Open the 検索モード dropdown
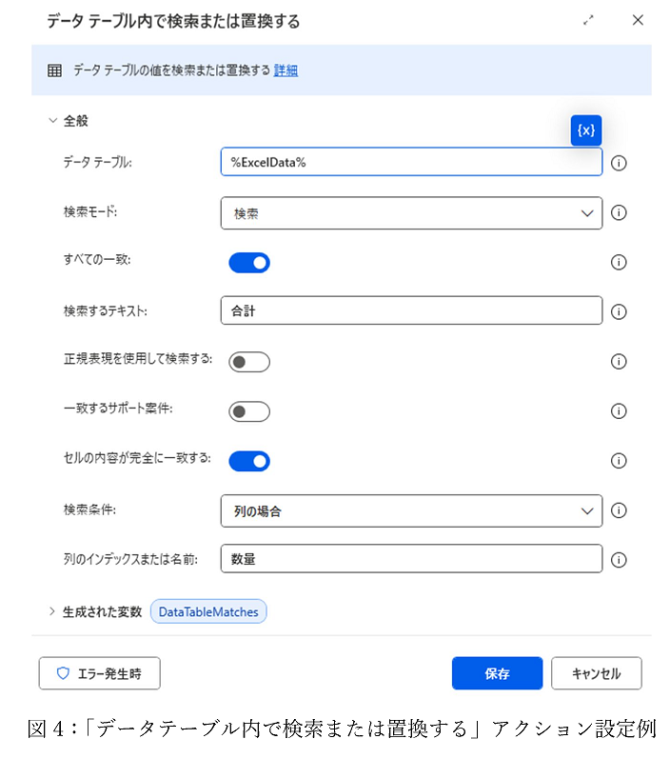670x759 pixels. point(411,213)
